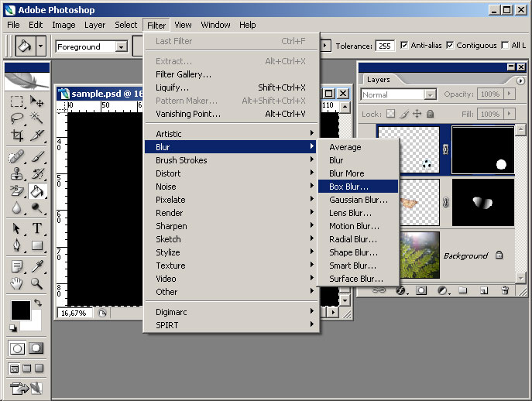The image size is (532, 401).
Task: Toggle Lock all padlock
Action: click(x=431, y=114)
